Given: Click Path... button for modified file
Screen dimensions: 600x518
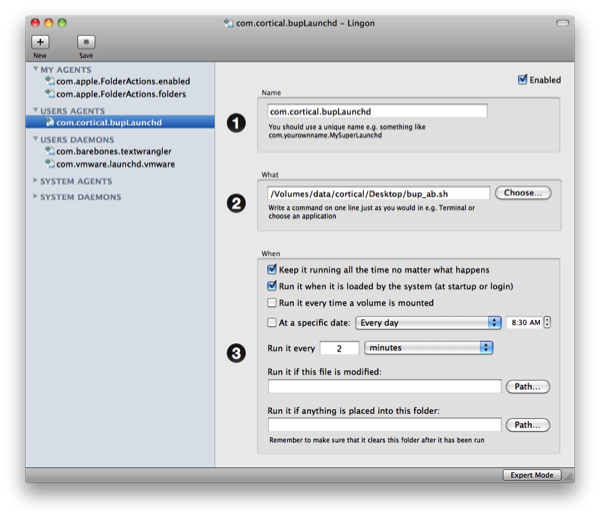Looking at the screenshot, I should [528, 386].
